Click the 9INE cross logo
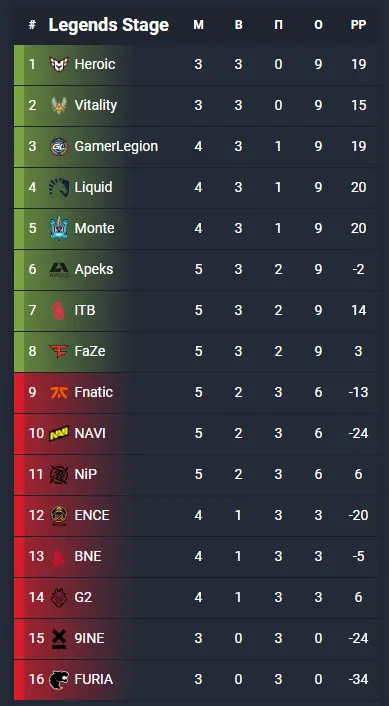Viewport: 389px width, 706px height. pos(59,638)
